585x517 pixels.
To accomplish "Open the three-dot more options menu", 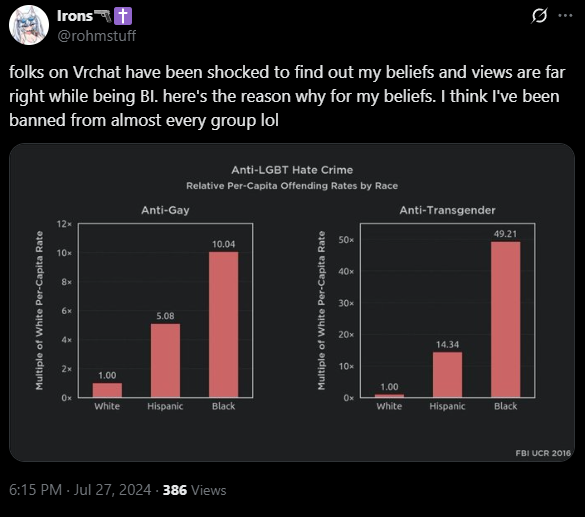I will pos(565,16).
